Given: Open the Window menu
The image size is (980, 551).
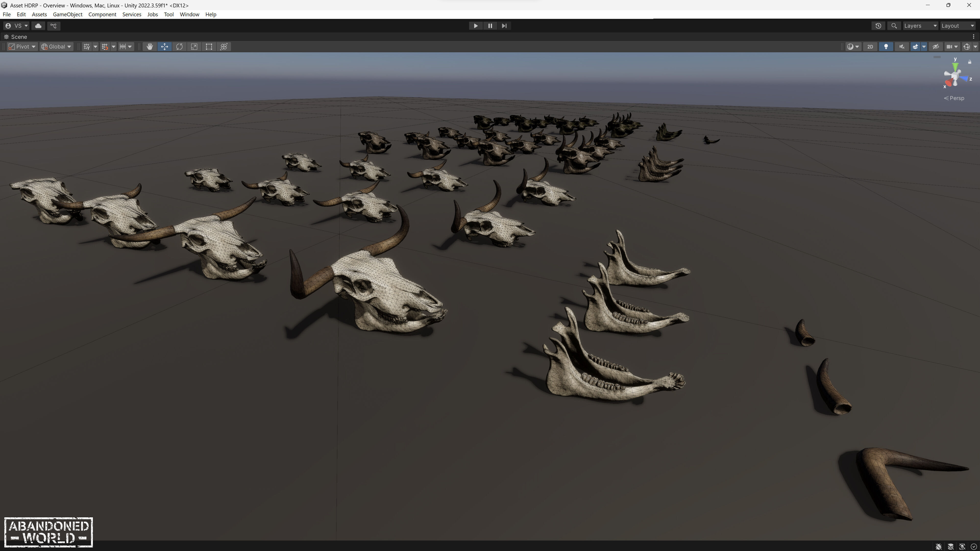Looking at the screenshot, I should [189, 15].
